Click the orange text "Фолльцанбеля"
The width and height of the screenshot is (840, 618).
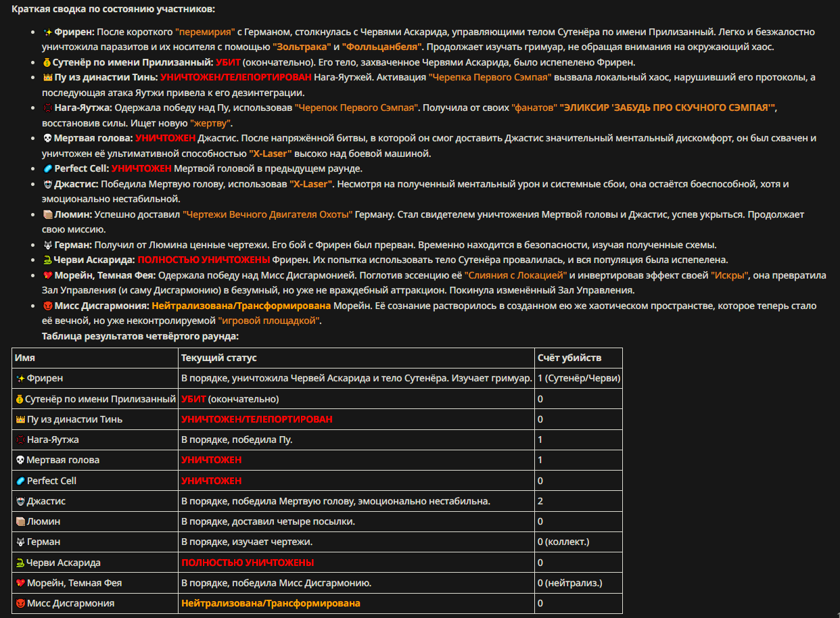pyautogui.click(x=383, y=47)
